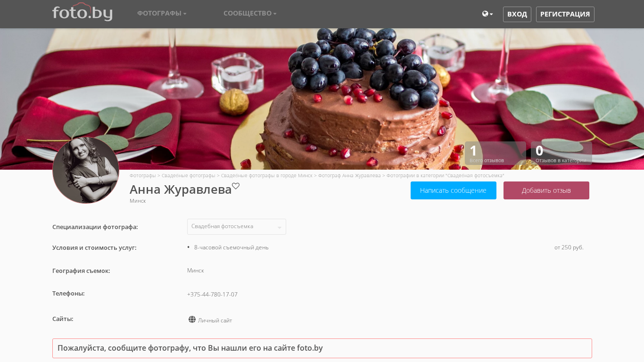Click the phone number +375-44-780-17-07
The width and height of the screenshot is (644, 362).
(212, 295)
